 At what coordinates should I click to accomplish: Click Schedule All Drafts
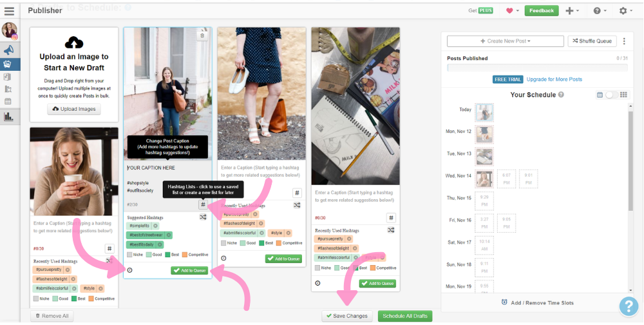405,316
